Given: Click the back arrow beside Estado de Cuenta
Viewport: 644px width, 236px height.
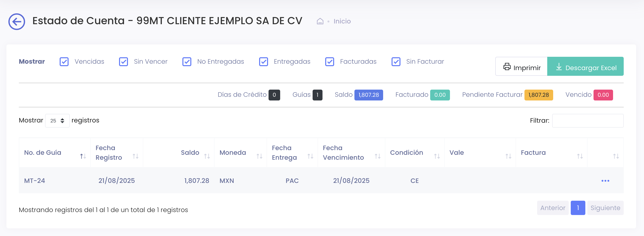Looking at the screenshot, I should coord(17,21).
